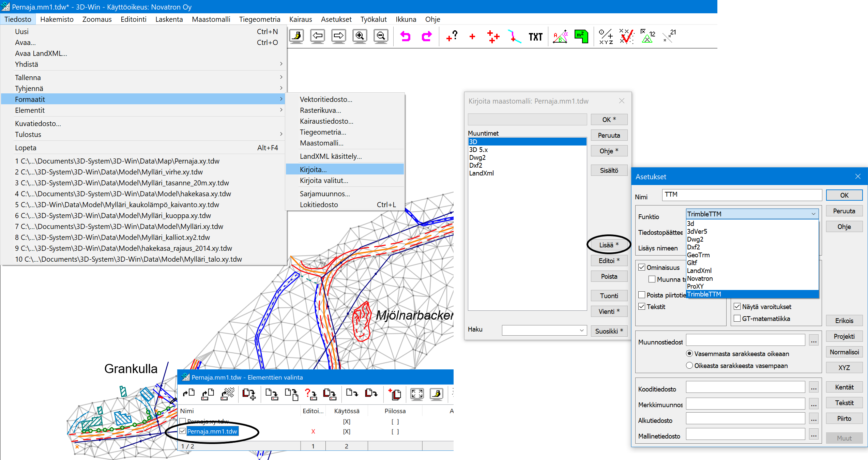The height and width of the screenshot is (460, 868).
Task: Click the TXT text tool icon
Action: [x=535, y=36]
